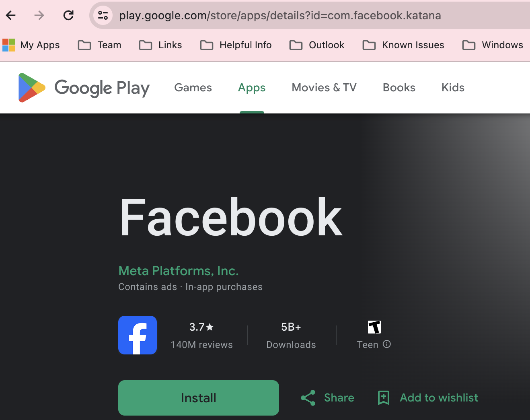Open the Links bookmarks folder
The height and width of the screenshot is (420, 530).
(160, 45)
